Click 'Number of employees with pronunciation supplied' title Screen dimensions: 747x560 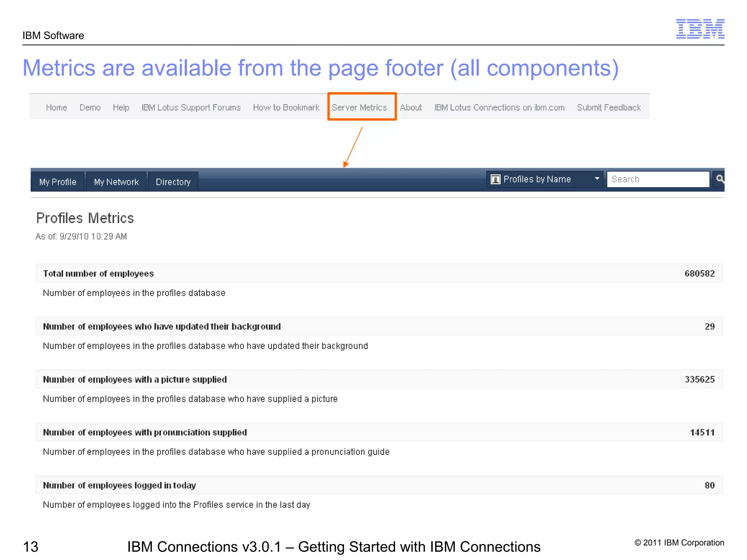coord(145,432)
